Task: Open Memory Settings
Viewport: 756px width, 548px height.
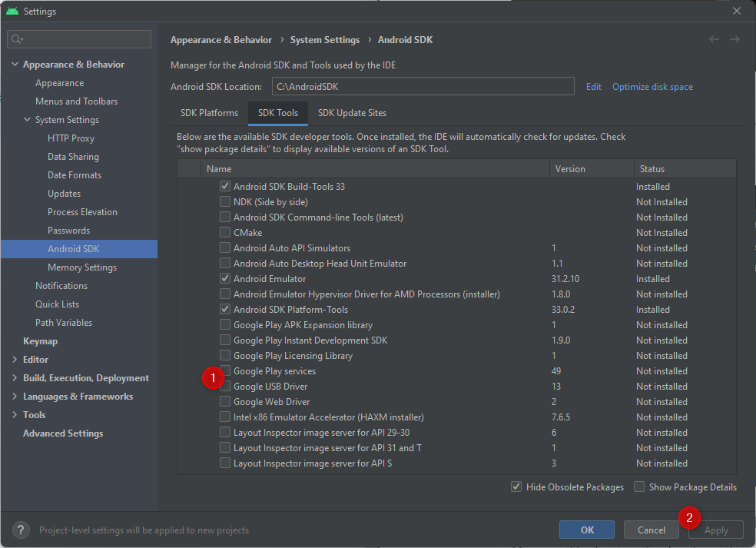Action: click(82, 267)
